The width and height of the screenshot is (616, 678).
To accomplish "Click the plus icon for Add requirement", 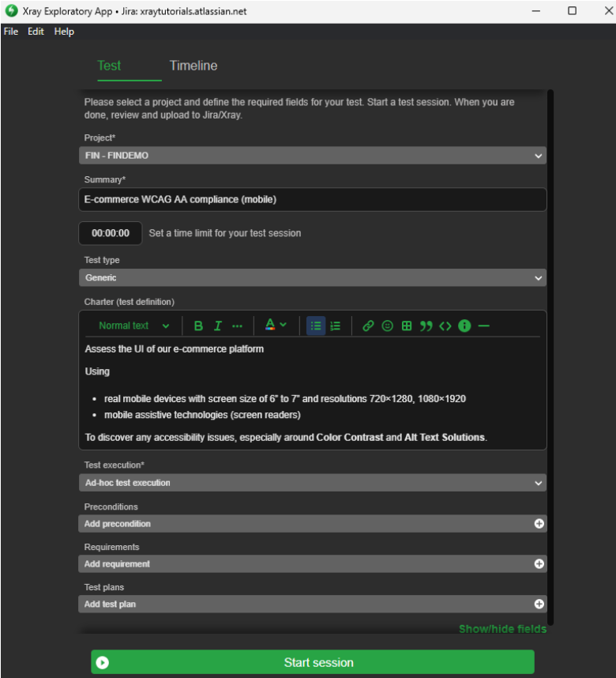I will (539, 564).
